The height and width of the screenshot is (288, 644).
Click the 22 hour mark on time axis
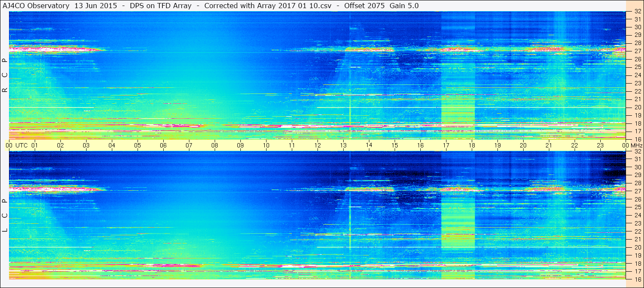click(x=575, y=145)
